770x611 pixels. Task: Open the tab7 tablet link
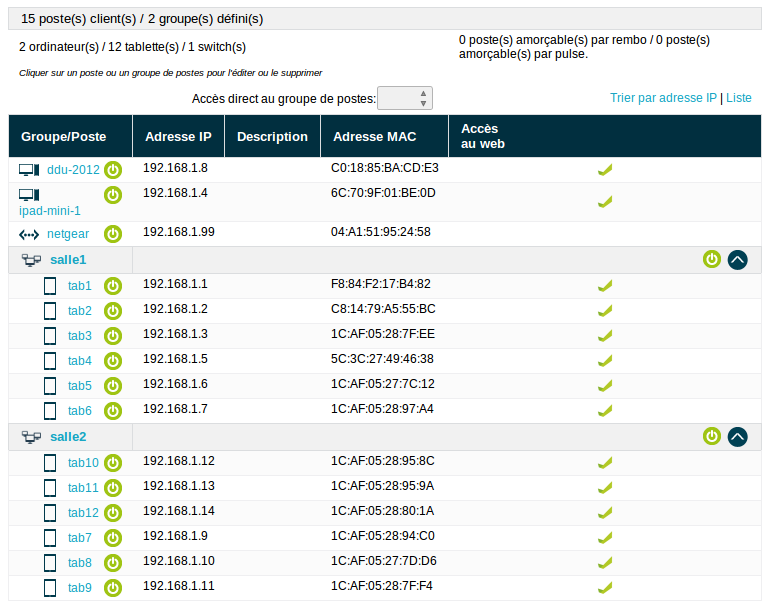pos(80,538)
